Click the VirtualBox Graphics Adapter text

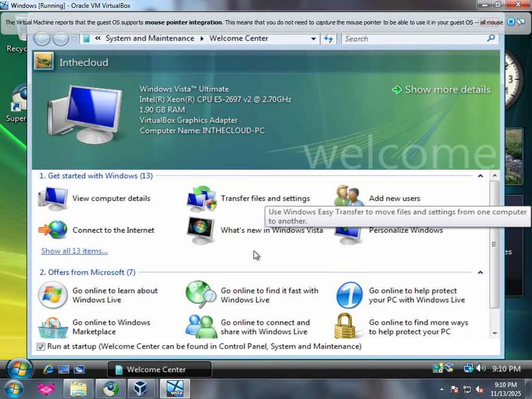(x=188, y=120)
